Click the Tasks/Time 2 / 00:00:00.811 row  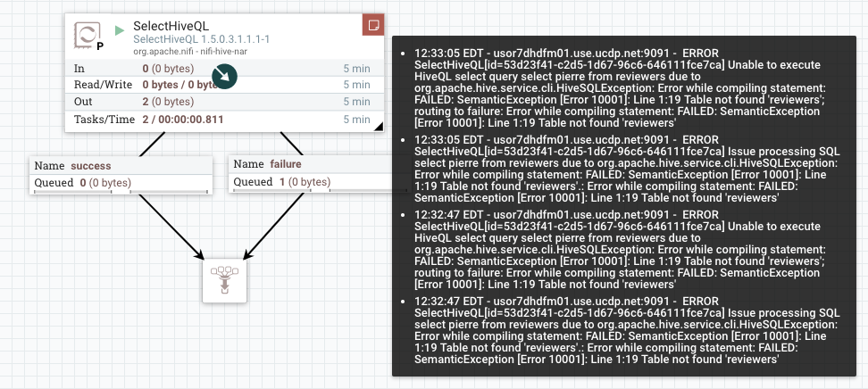coord(224,120)
